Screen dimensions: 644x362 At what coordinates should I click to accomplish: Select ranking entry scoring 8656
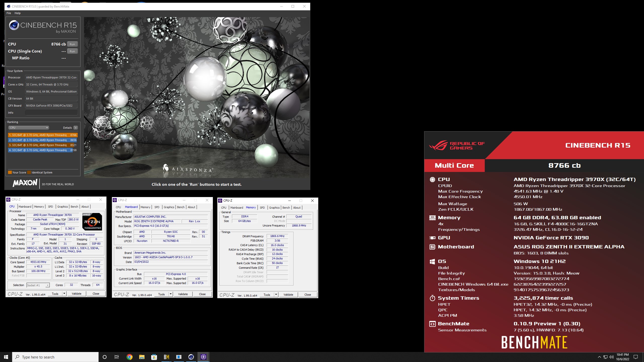pos(43,140)
